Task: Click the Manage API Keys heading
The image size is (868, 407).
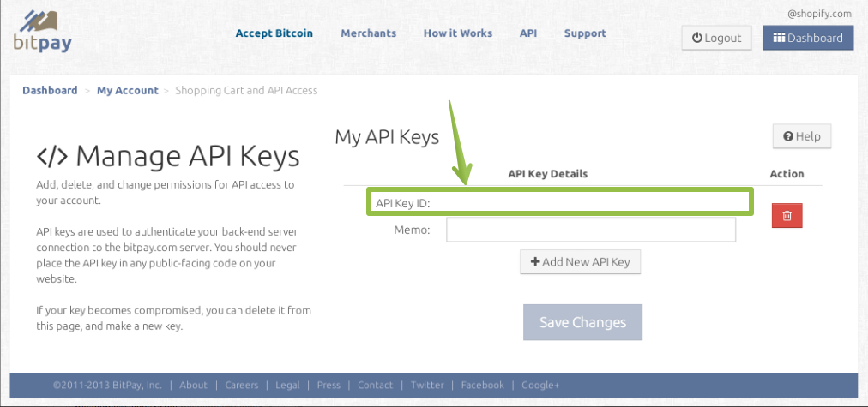Action: tap(168, 156)
